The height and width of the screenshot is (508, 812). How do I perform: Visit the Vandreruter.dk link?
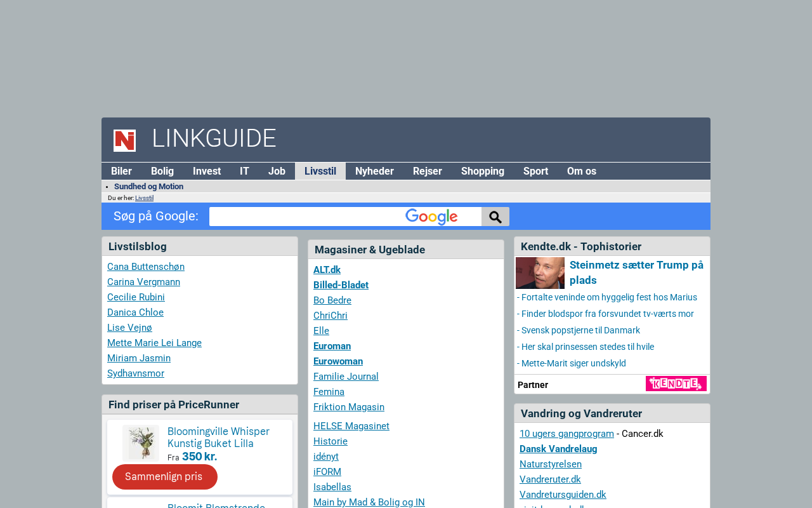point(550,479)
